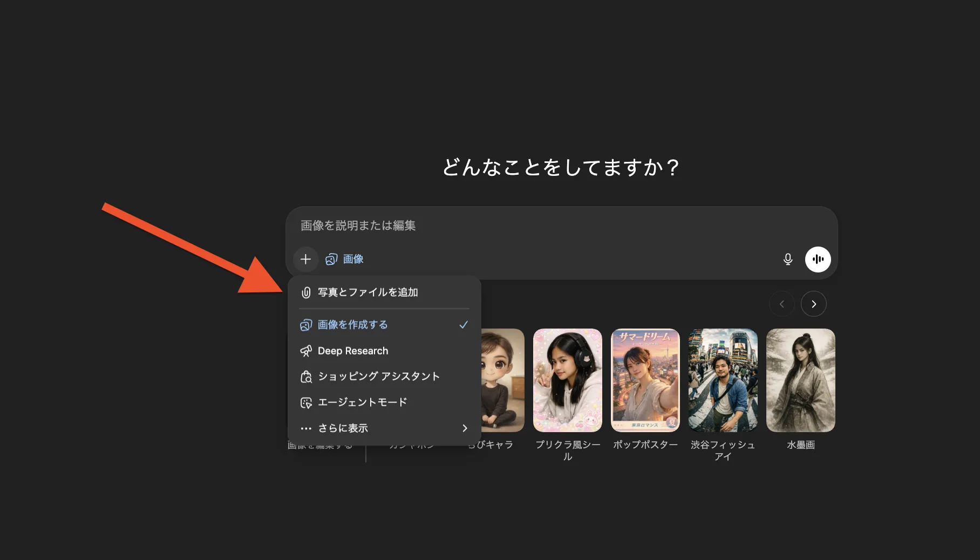Select the shopping assistant bag icon
980x560 pixels.
tap(306, 376)
